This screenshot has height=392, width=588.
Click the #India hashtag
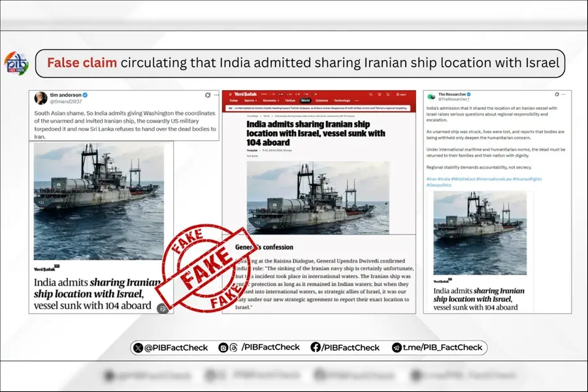444,179
